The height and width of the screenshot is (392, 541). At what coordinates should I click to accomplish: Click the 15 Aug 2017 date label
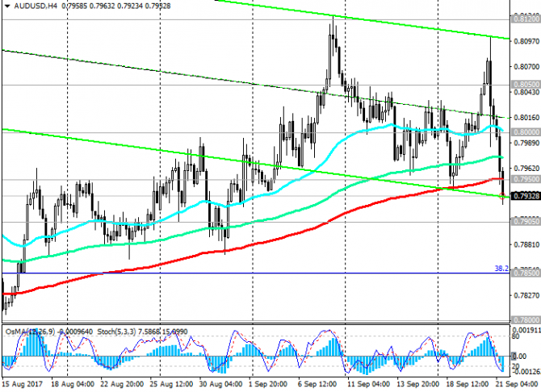click(x=23, y=384)
